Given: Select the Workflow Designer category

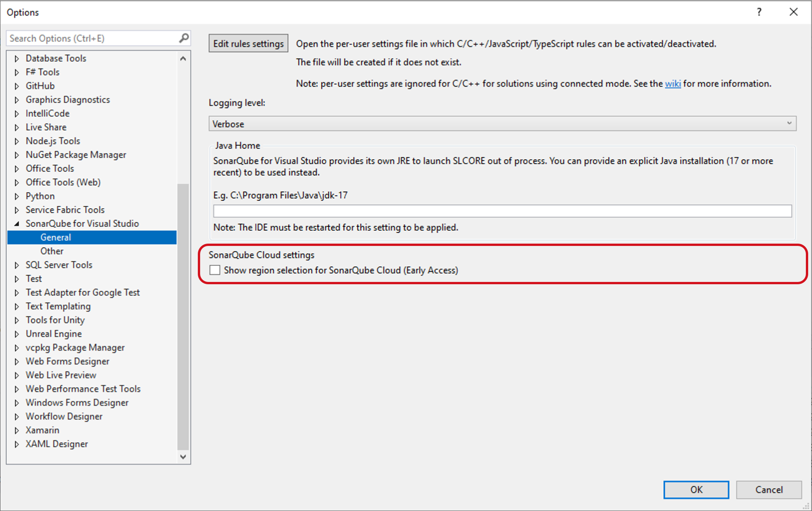Looking at the screenshot, I should [x=64, y=417].
